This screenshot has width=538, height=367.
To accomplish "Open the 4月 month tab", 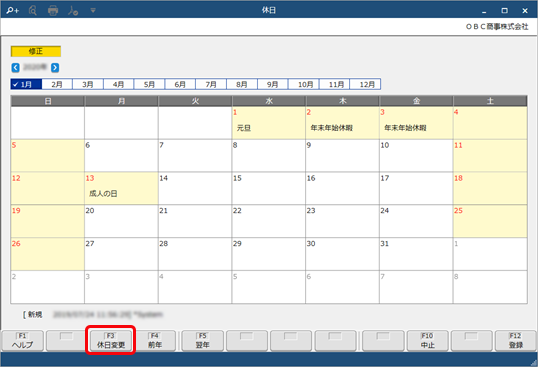I will point(119,84).
